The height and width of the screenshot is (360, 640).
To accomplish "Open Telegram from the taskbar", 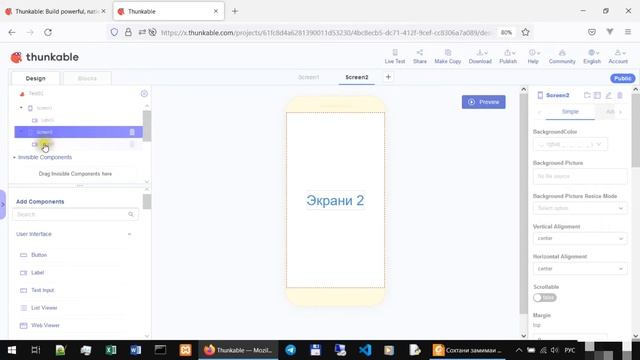I will pyautogui.click(x=291, y=350).
